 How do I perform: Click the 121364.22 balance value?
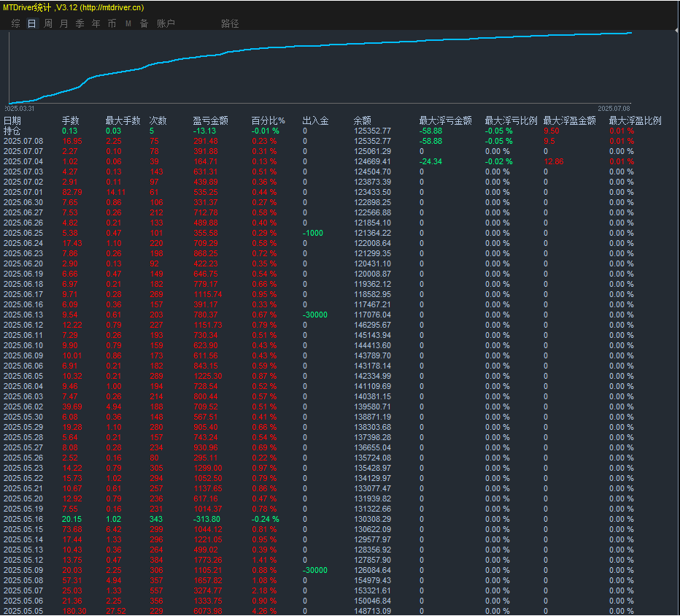point(373,233)
